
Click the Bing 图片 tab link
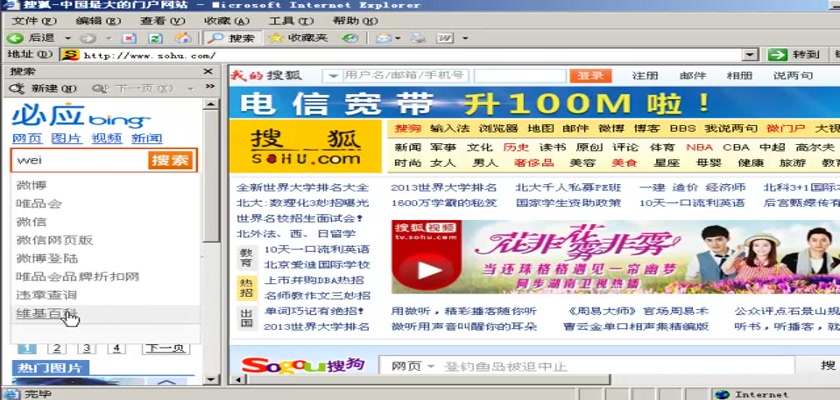coord(66,139)
